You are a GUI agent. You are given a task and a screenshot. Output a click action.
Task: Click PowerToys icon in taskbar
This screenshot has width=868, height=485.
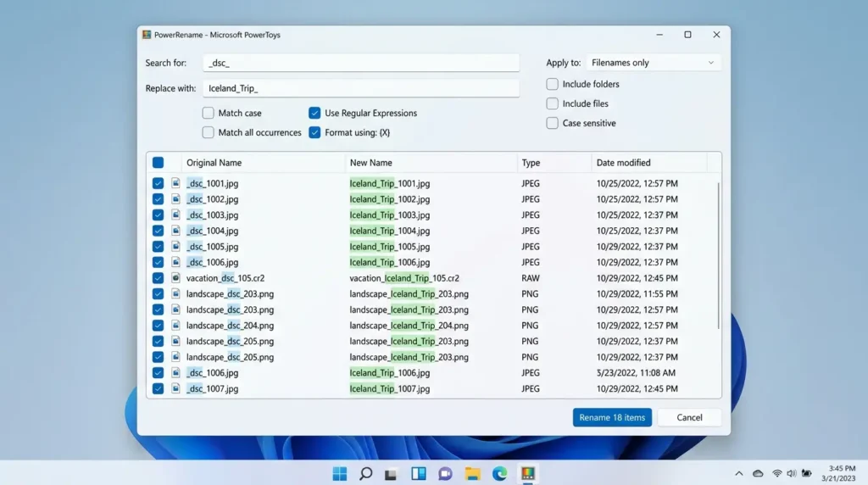coord(527,473)
